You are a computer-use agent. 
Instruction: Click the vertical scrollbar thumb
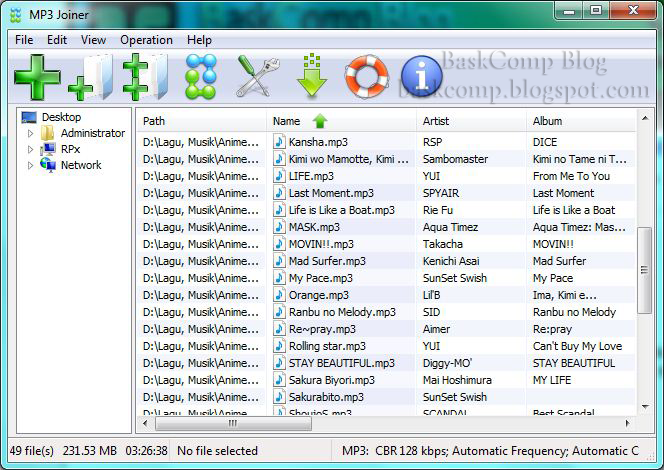[x=645, y=270]
